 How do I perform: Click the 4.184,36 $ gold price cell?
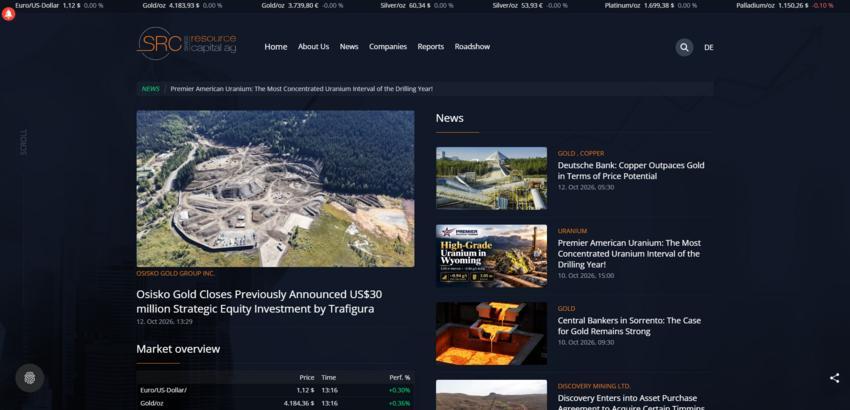299,403
